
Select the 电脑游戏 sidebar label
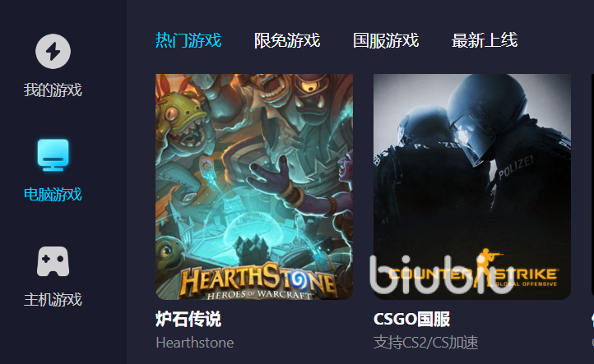(53, 195)
